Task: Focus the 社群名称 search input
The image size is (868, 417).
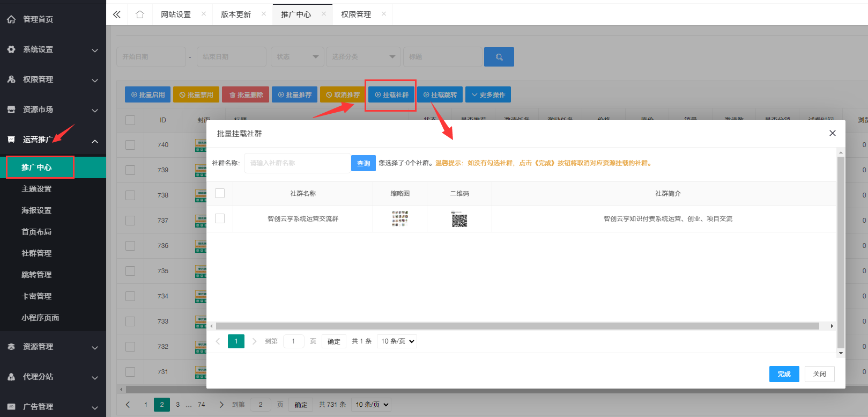Action: 298,163
